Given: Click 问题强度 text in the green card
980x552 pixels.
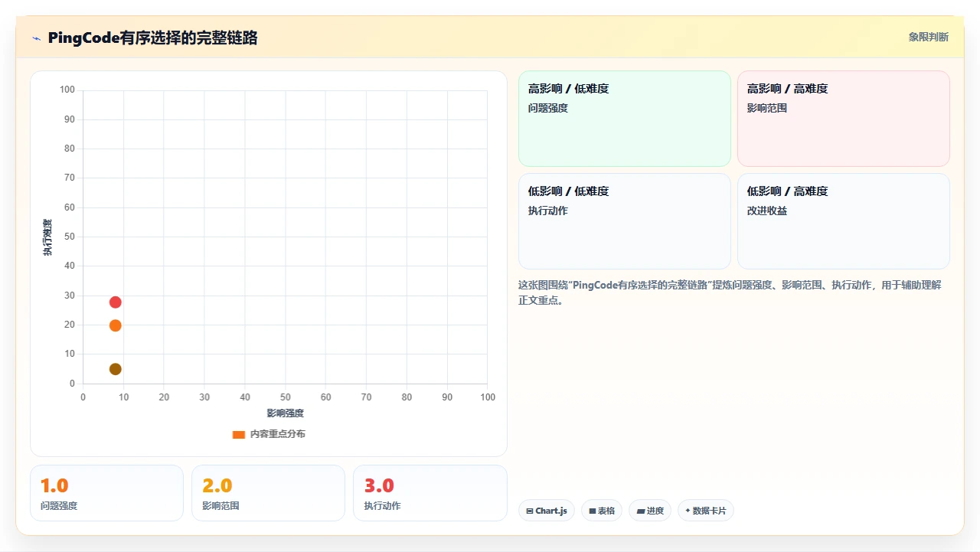Looking at the screenshot, I should tap(548, 108).
